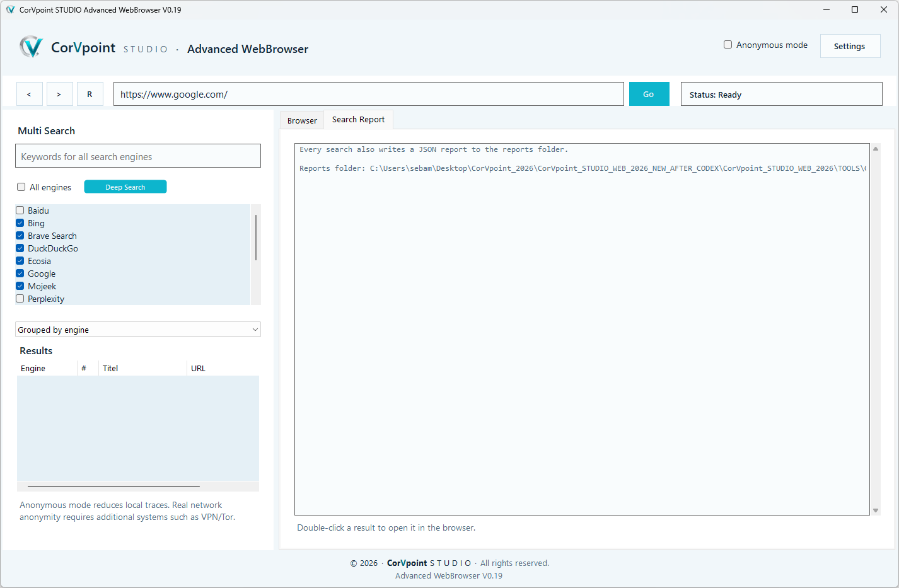Click the Results heading
This screenshot has width=899, height=588.
pyautogui.click(x=36, y=350)
